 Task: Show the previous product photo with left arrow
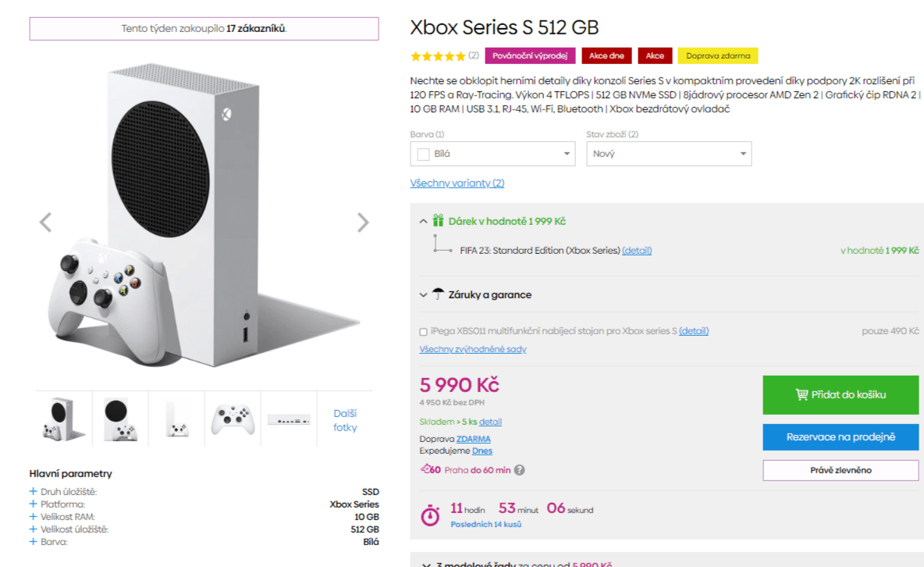(x=45, y=223)
